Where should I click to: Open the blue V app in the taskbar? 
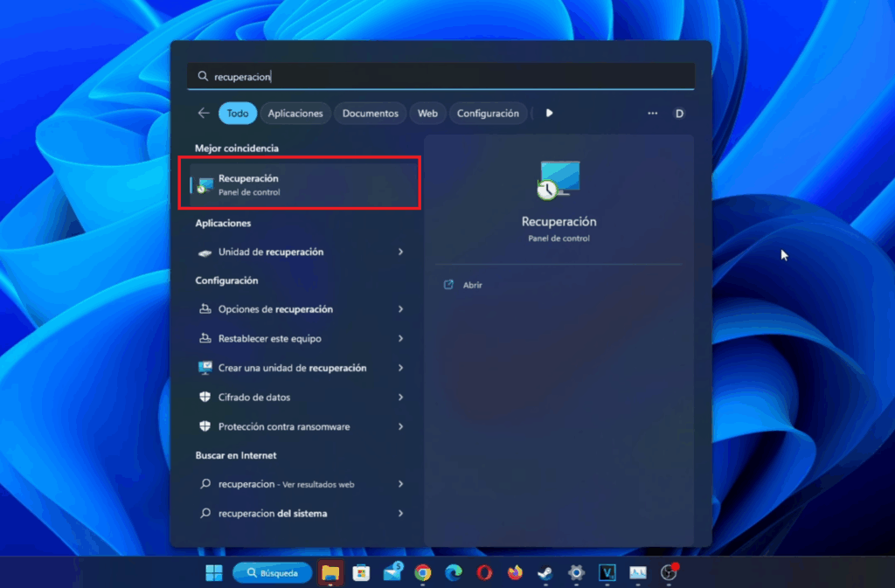pyautogui.click(x=607, y=572)
